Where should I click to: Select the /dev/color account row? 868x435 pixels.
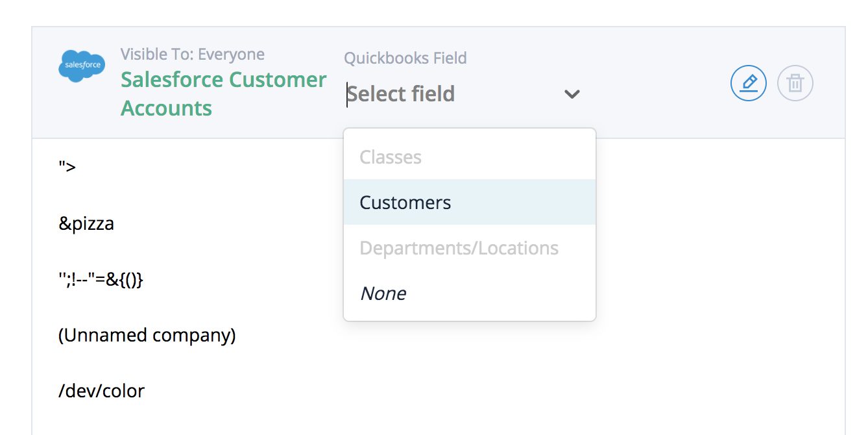(x=101, y=391)
